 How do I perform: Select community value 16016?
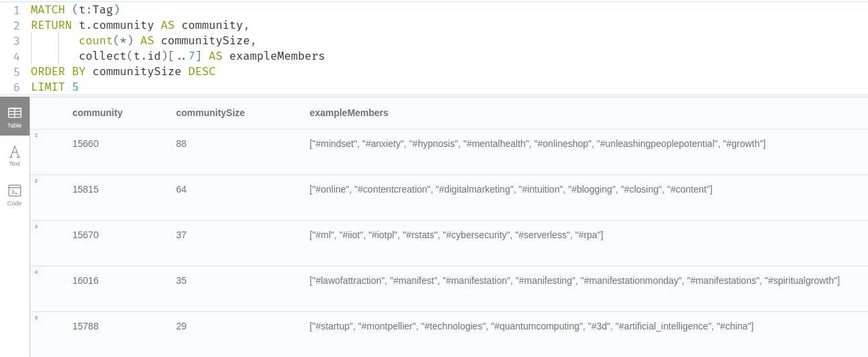pyautogui.click(x=85, y=280)
